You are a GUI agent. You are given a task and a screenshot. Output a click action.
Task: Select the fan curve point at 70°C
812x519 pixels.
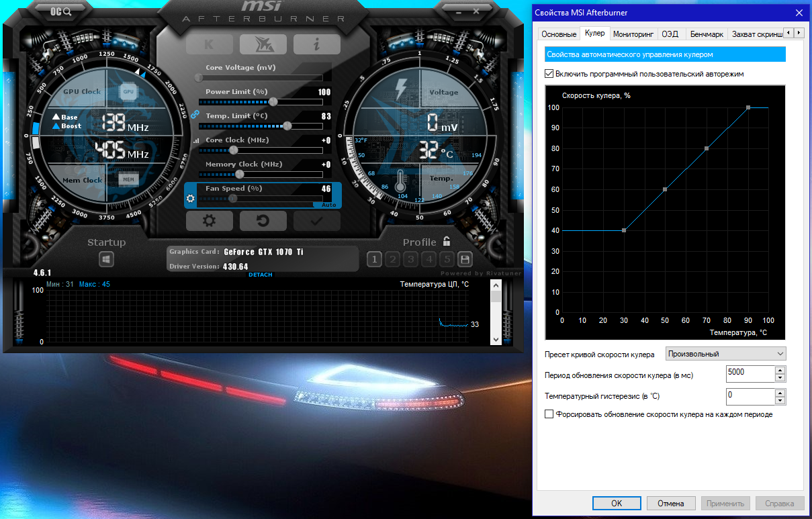tap(707, 148)
